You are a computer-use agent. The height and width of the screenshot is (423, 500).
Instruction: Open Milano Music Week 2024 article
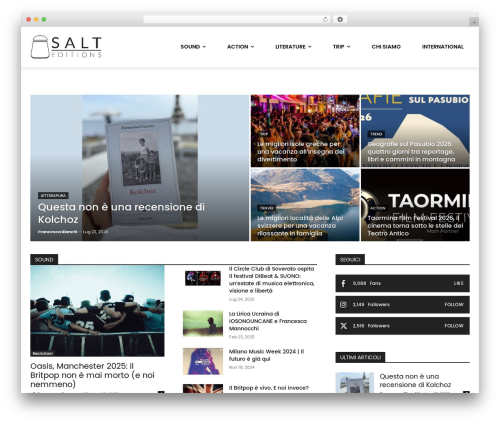coord(266,355)
